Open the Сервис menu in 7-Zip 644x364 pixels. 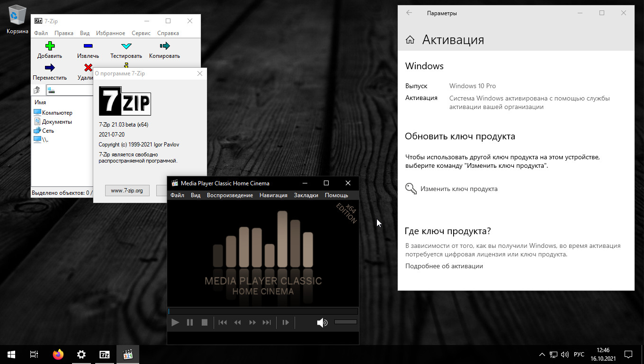(x=141, y=33)
